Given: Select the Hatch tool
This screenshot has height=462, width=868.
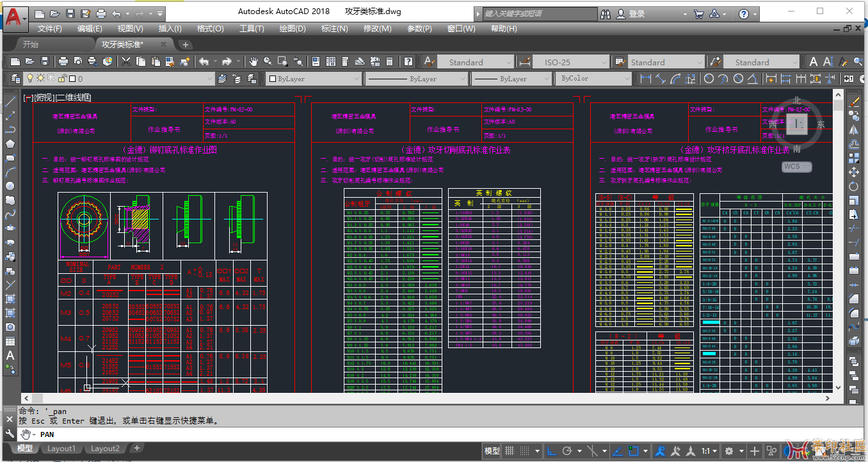Looking at the screenshot, I should point(10,299).
